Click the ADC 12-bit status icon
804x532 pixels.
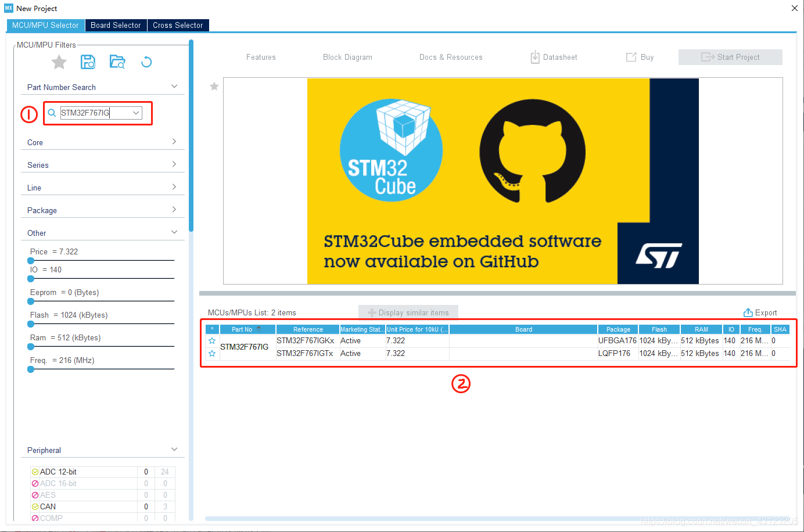pos(35,472)
